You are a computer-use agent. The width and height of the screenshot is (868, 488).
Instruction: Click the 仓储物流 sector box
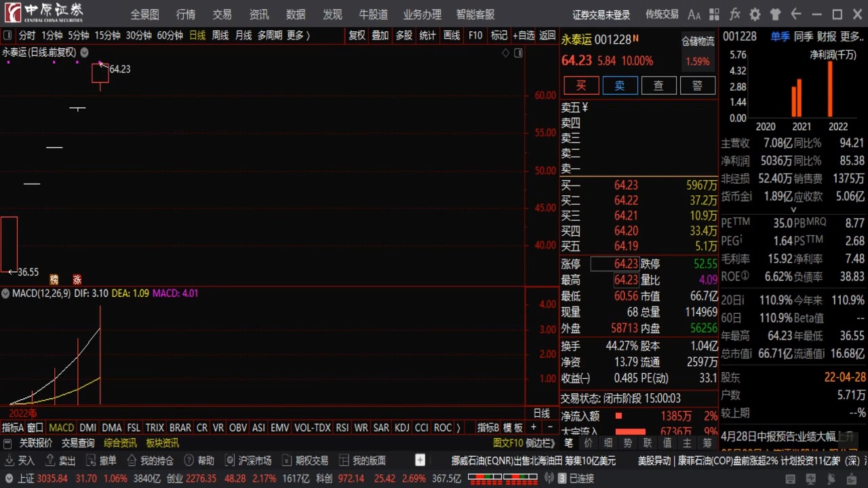698,52
